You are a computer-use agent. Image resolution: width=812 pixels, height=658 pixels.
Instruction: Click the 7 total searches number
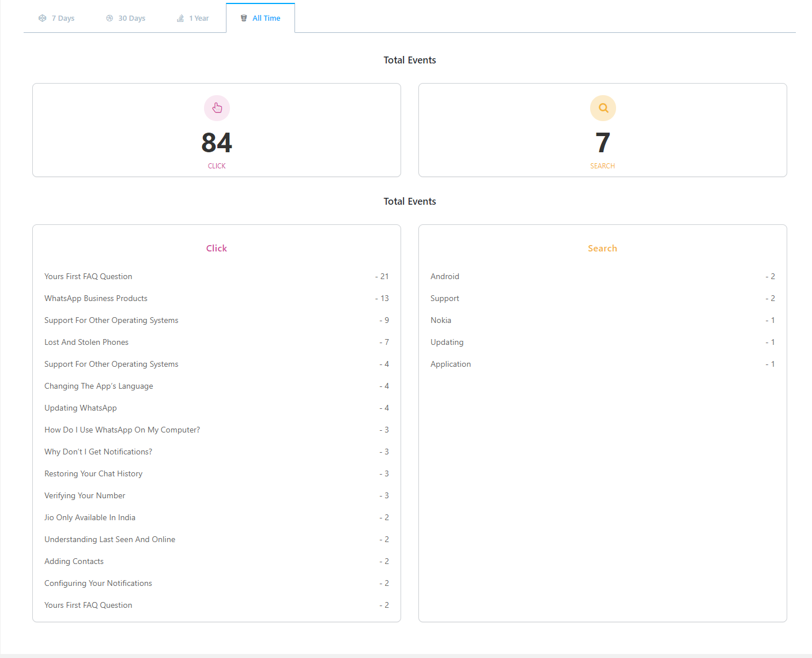click(603, 142)
